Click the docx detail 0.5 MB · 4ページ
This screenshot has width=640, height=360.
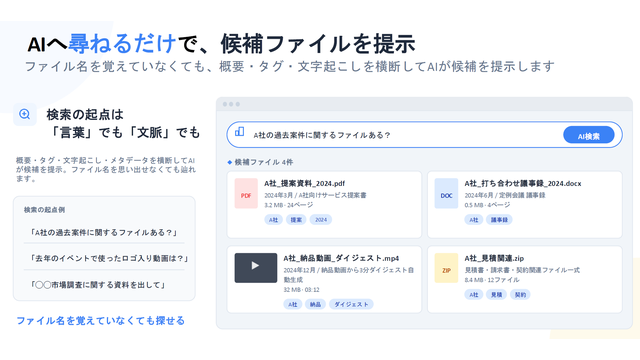pos(487,205)
